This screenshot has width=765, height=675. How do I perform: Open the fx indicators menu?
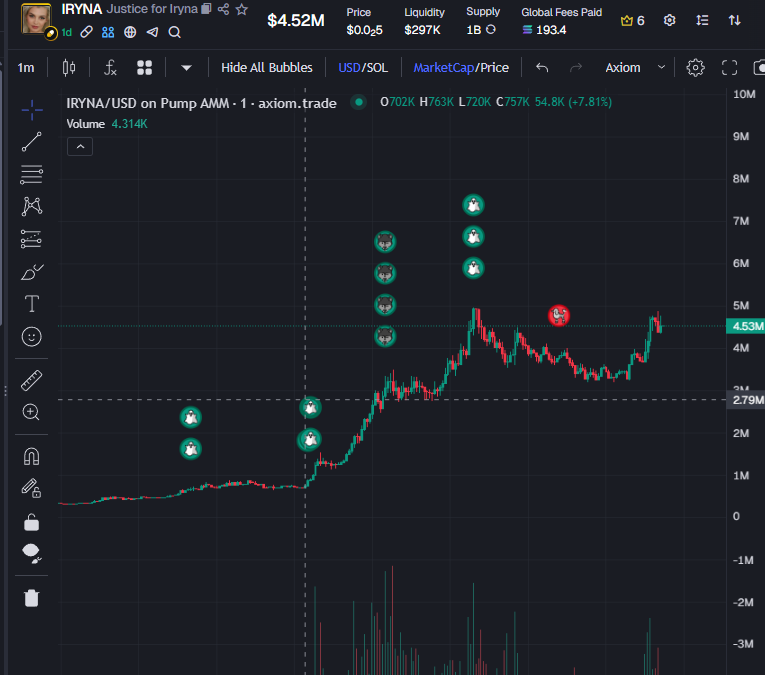click(110, 67)
